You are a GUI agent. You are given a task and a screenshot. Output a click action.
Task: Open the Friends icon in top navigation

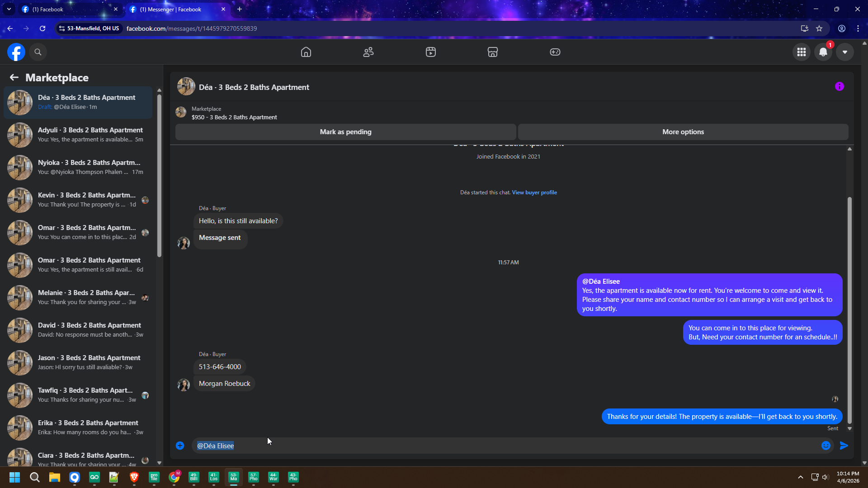(x=368, y=52)
